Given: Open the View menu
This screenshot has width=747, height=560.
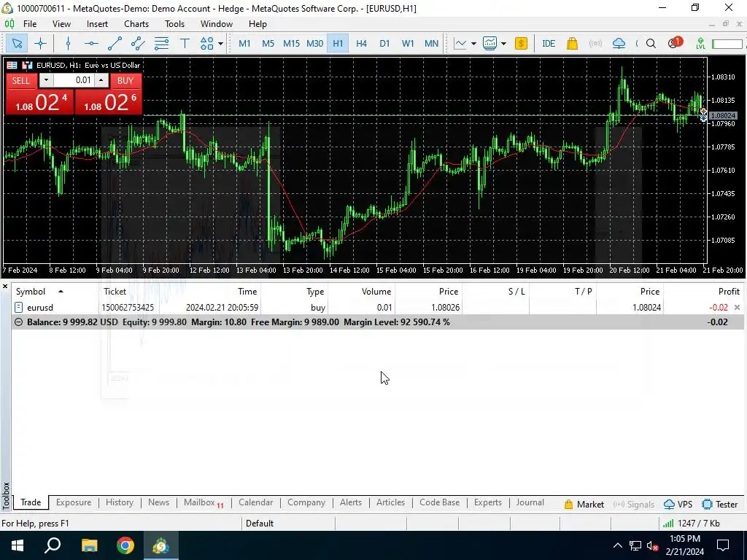Looking at the screenshot, I should point(61,24).
